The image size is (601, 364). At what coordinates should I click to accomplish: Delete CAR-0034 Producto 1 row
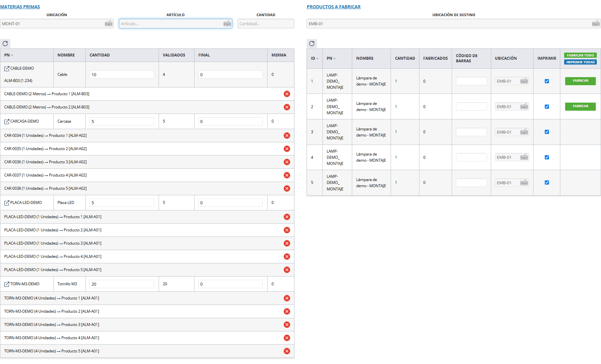pos(287,136)
